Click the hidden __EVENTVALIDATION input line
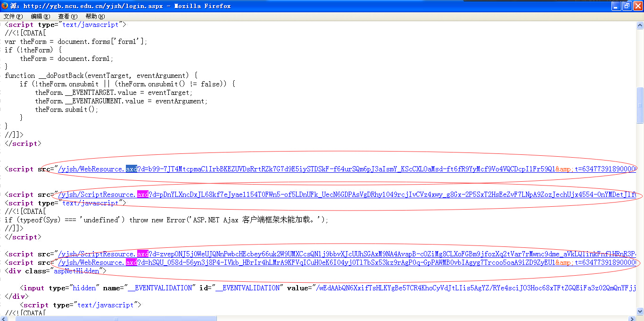The image size is (644, 321). 328,288
